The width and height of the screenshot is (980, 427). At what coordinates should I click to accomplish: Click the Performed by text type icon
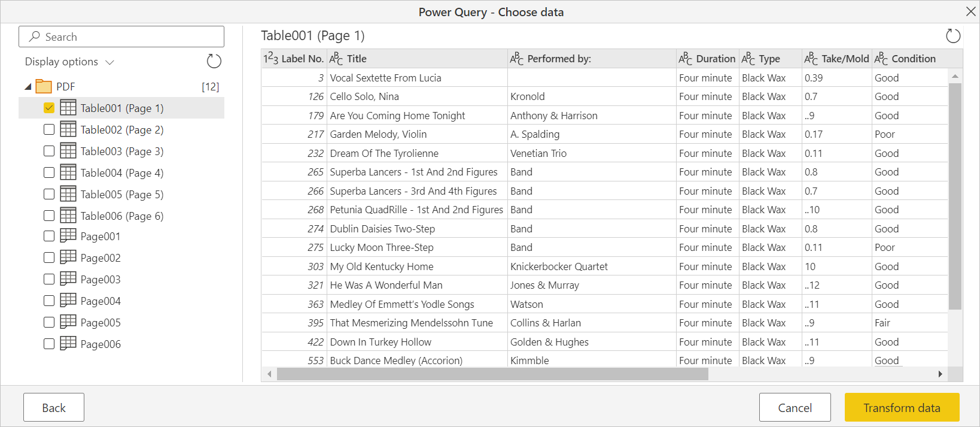click(x=517, y=59)
